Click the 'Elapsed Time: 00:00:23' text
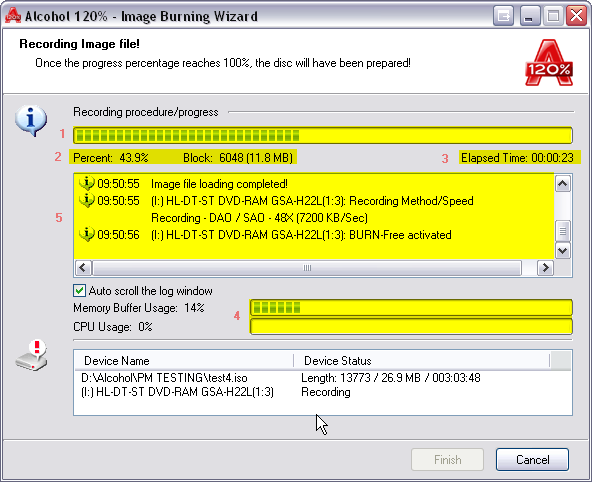Image resolution: width=592 pixels, height=482 pixels. coord(517,157)
